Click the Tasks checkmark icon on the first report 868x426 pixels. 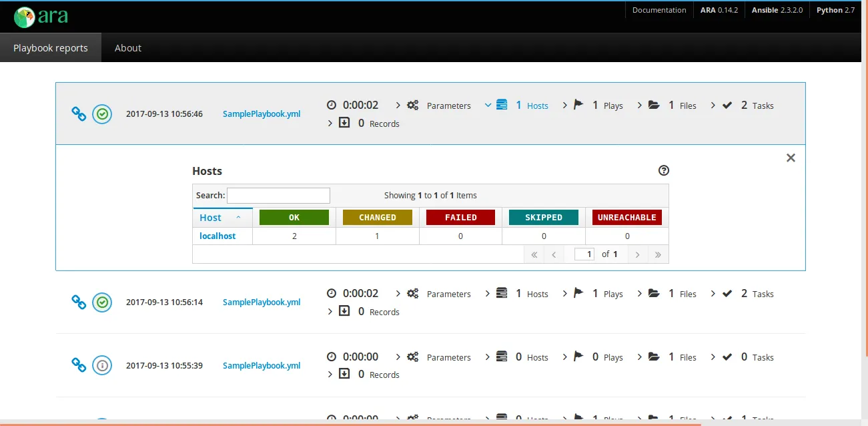click(x=728, y=104)
